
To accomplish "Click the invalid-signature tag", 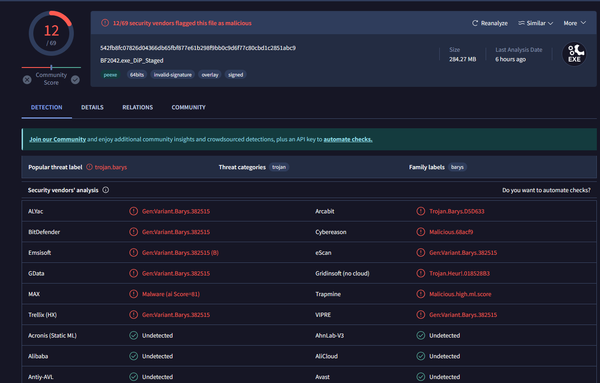I will click(x=173, y=75).
